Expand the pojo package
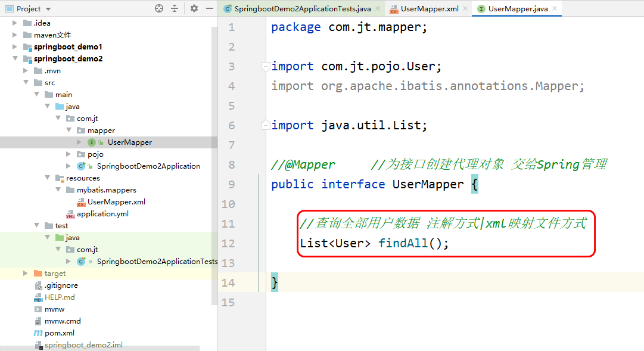The width and height of the screenshot is (644, 351). pyautogui.click(x=69, y=154)
